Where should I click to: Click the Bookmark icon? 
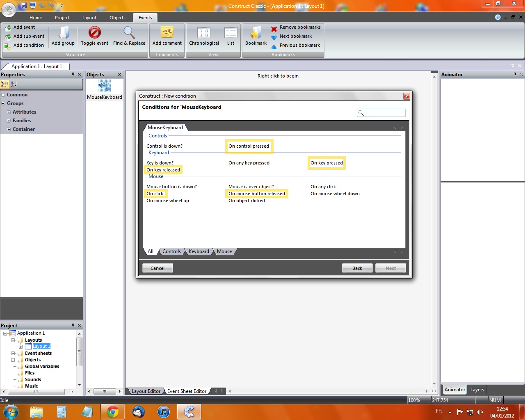tap(256, 32)
